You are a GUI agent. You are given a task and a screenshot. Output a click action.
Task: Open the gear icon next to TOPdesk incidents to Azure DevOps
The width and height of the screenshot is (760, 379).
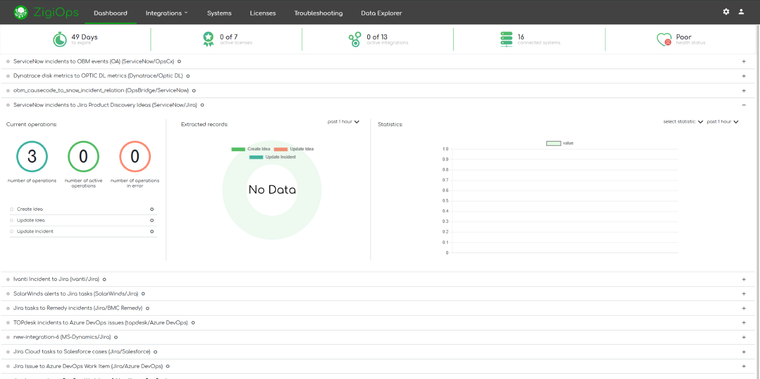click(192, 323)
